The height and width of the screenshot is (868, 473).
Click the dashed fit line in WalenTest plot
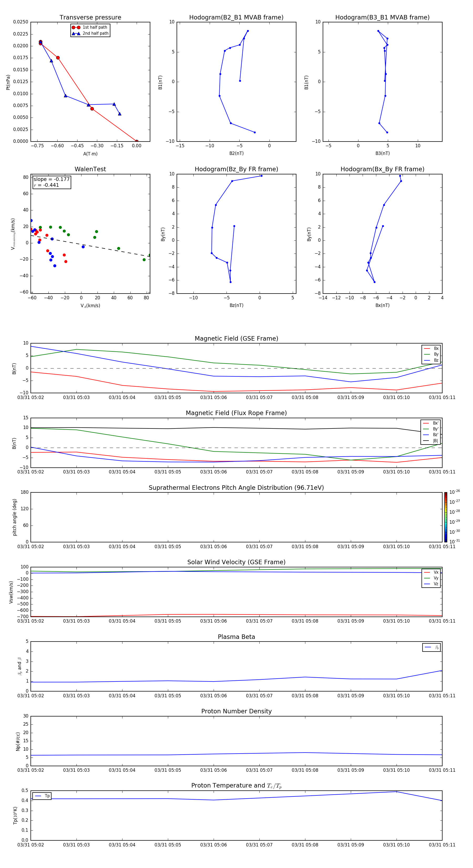[90, 246]
